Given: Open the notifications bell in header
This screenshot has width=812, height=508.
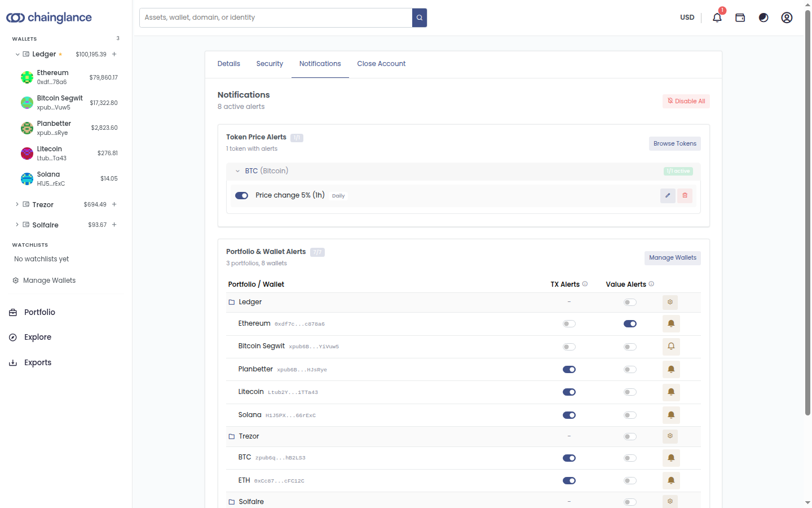Looking at the screenshot, I should 717,17.
